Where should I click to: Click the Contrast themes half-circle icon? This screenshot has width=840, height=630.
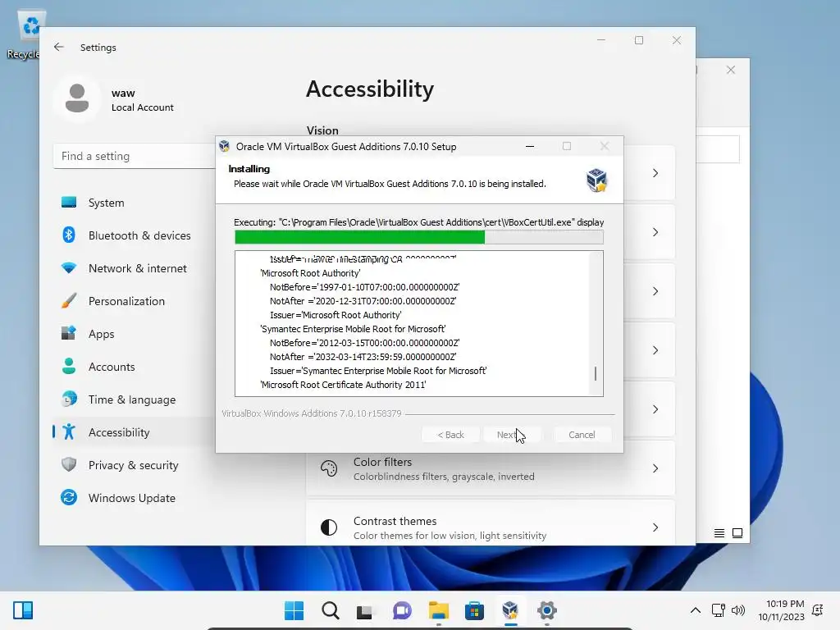click(x=329, y=527)
